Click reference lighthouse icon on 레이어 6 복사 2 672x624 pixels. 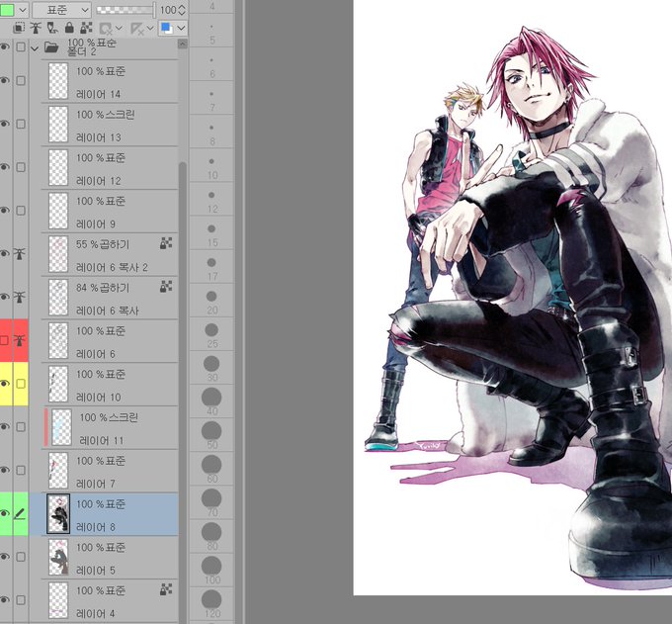[20, 254]
